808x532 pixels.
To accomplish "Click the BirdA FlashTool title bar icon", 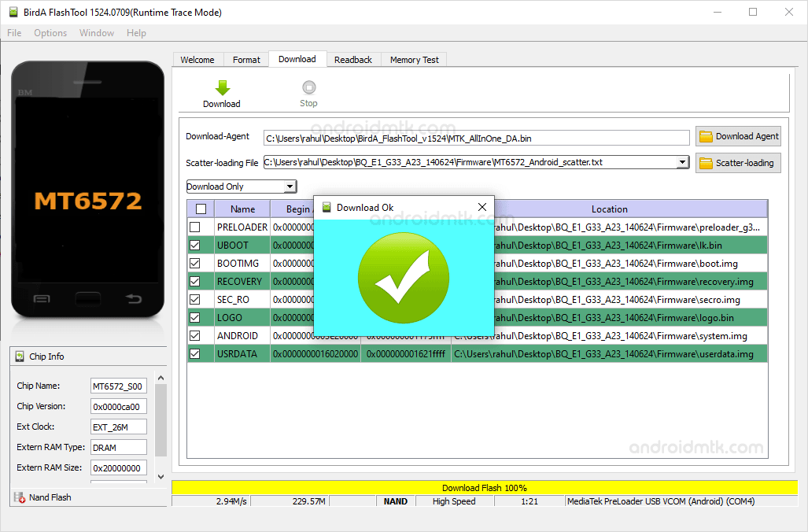I will point(12,12).
